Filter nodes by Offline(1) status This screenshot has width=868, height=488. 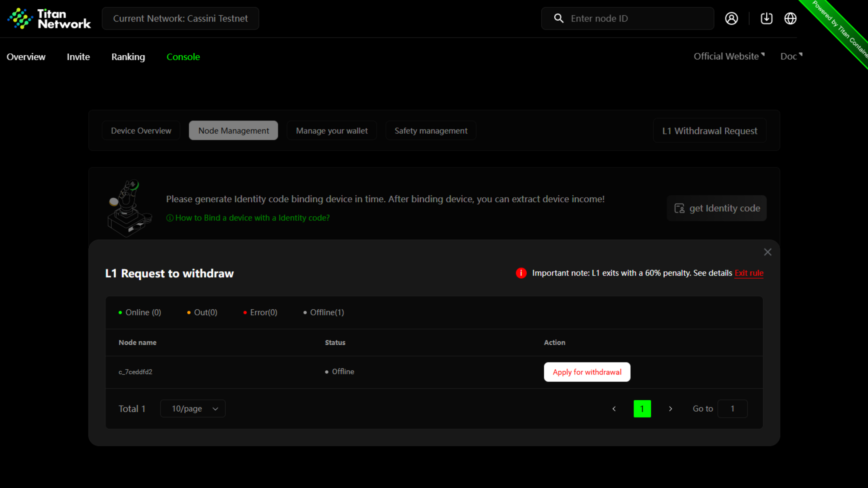click(x=323, y=312)
